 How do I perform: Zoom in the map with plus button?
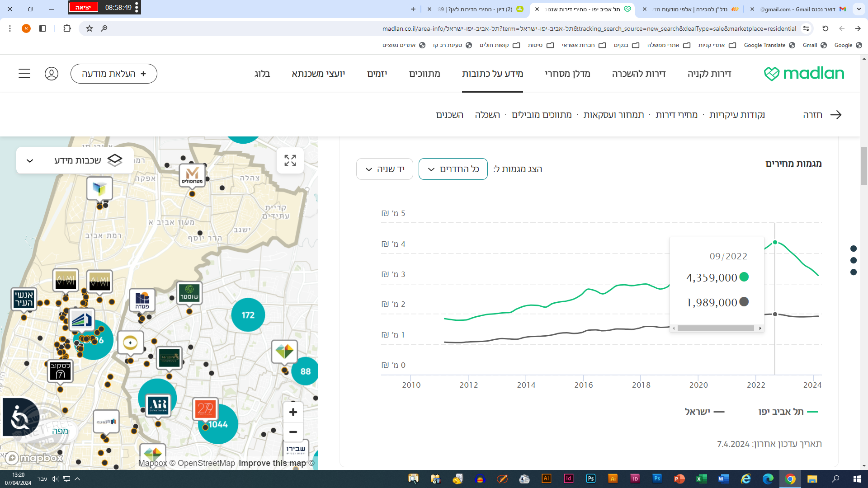click(293, 412)
